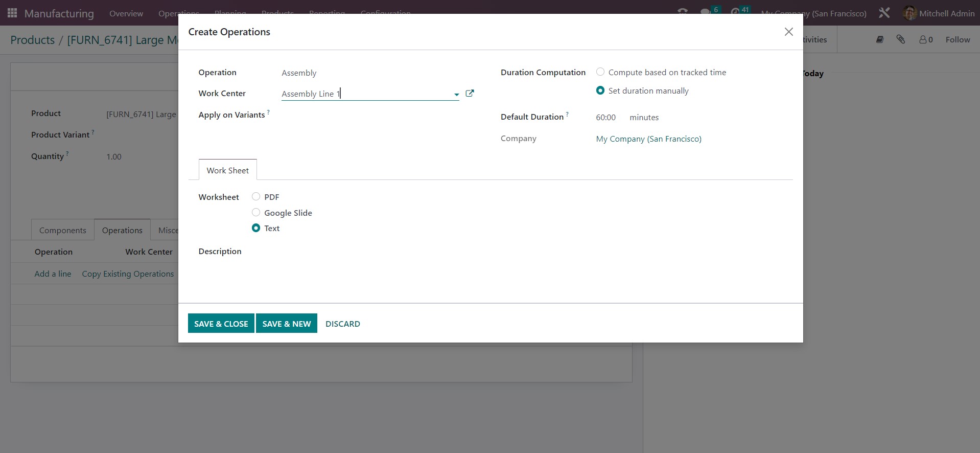Select Compute based on tracked time
980x453 pixels.
tap(600, 72)
